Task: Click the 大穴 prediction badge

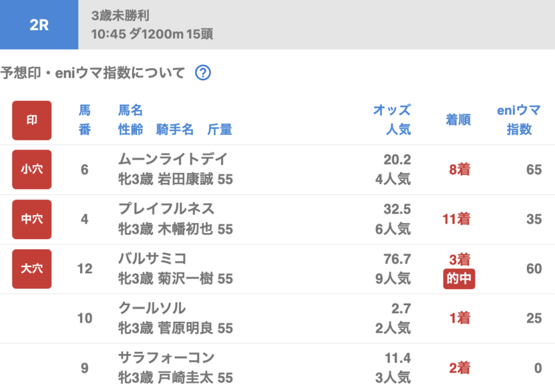Action: click(x=32, y=269)
